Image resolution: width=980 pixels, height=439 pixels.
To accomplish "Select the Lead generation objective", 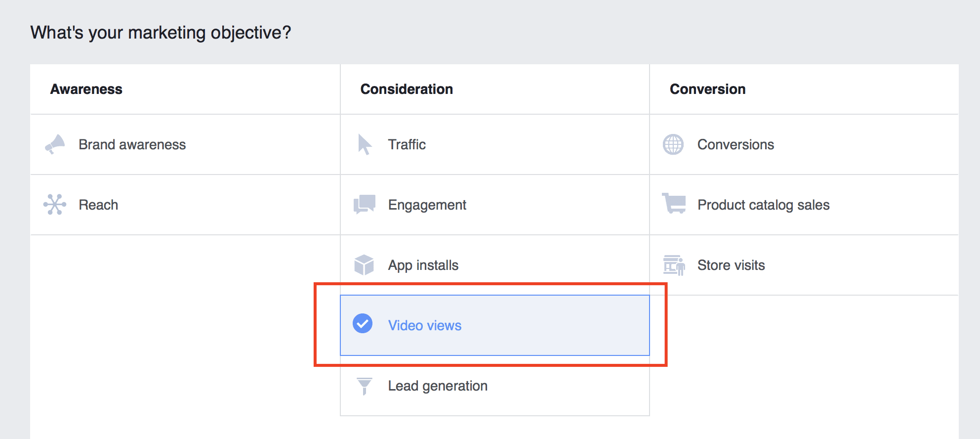I will 438,386.
